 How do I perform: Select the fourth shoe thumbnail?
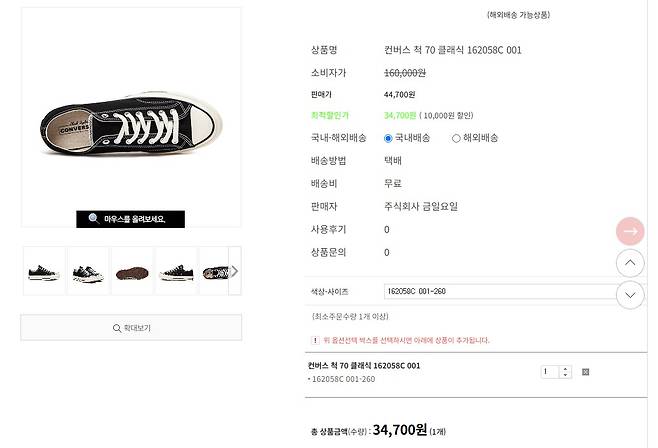(176, 271)
